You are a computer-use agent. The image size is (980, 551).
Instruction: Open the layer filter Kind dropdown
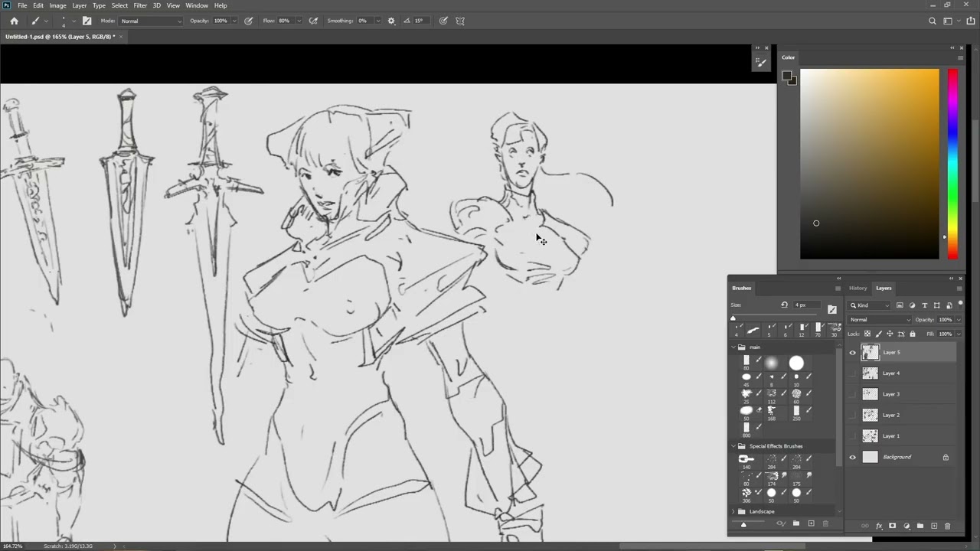[x=870, y=305]
